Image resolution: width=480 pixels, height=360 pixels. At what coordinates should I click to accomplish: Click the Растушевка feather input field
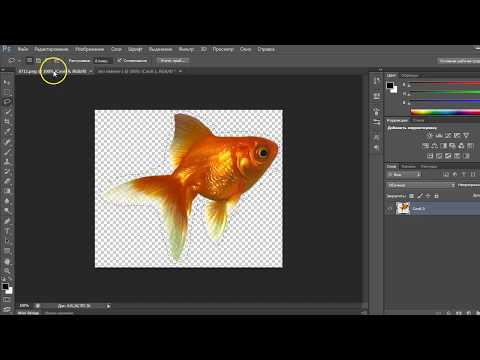pyautogui.click(x=102, y=60)
